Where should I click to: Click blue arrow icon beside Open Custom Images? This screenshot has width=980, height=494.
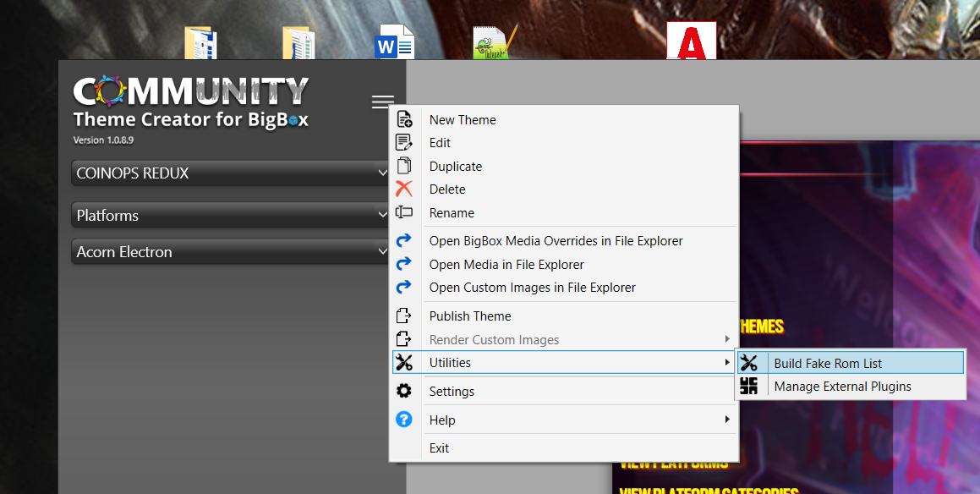(x=404, y=287)
